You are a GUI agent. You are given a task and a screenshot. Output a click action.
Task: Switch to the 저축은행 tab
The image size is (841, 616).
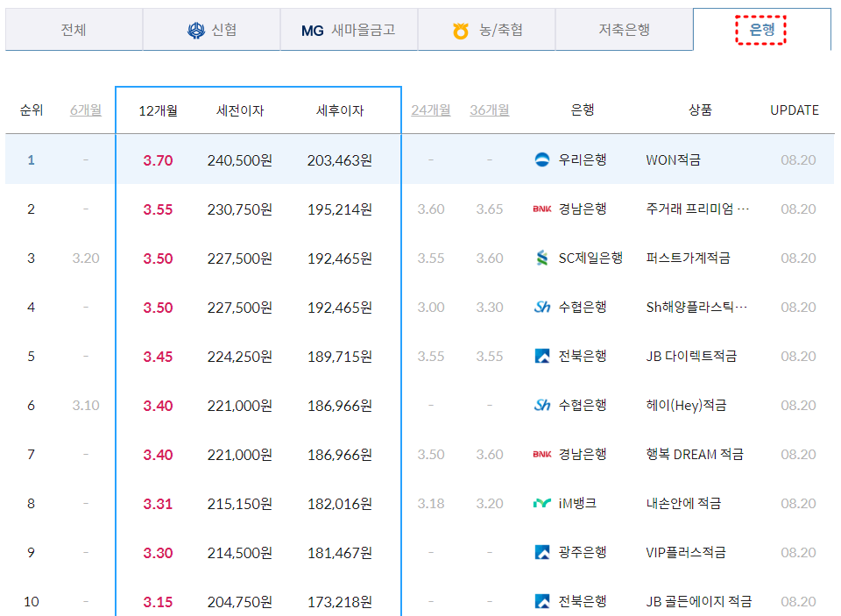pyautogui.click(x=624, y=30)
